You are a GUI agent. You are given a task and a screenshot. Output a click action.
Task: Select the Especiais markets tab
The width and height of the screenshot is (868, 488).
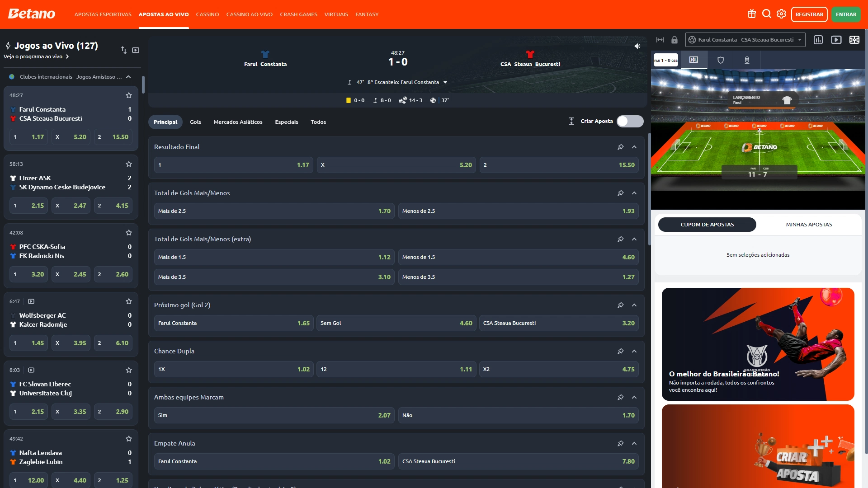(x=287, y=122)
